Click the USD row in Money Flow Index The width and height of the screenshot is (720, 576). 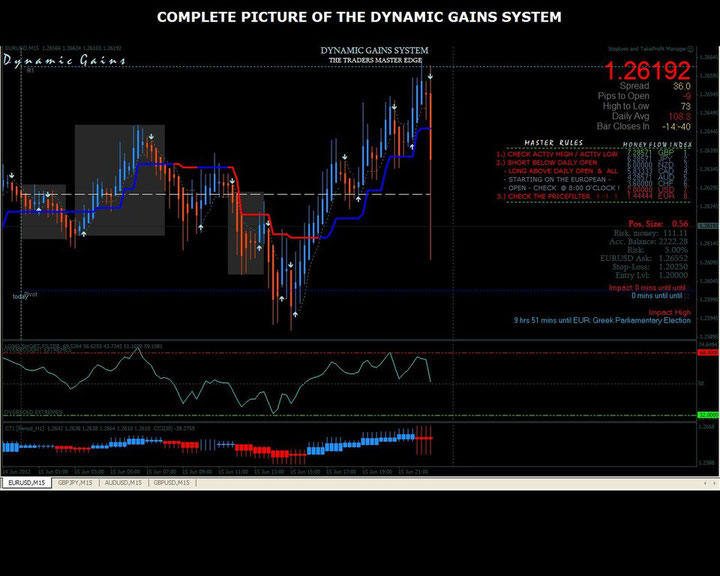[x=658, y=190]
